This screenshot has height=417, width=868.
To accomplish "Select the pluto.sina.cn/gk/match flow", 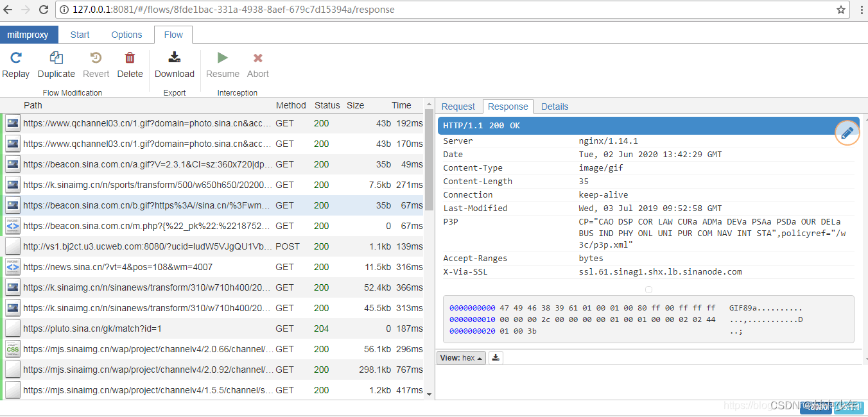I will pos(213,328).
